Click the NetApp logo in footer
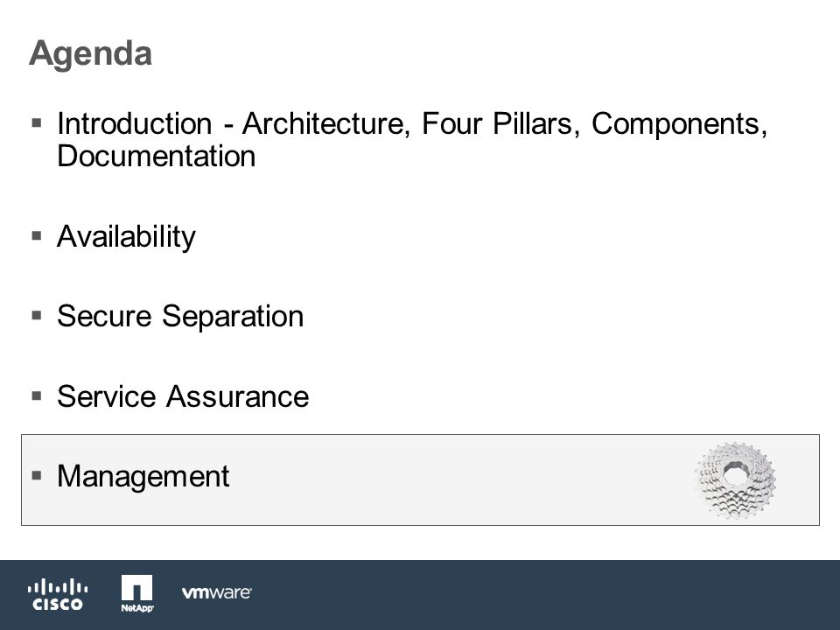This screenshot has height=630, width=840. tap(137, 593)
